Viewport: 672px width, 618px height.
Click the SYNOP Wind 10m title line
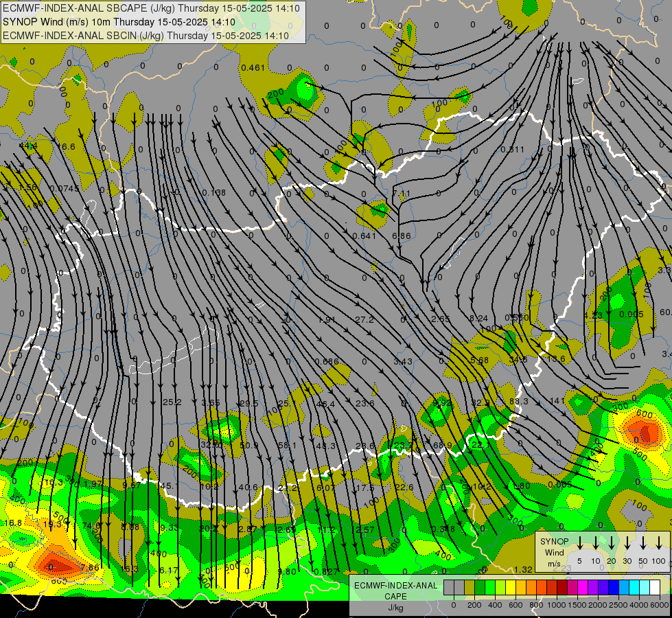(x=119, y=22)
